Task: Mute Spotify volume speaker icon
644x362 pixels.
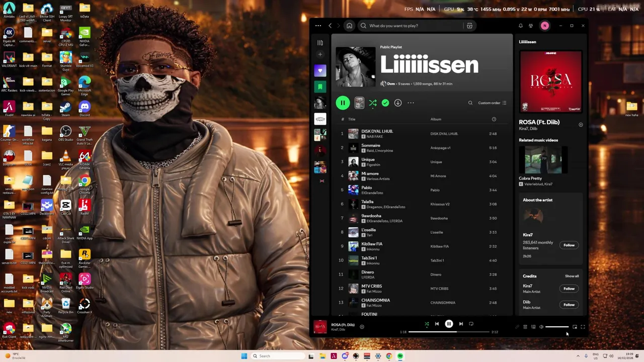Action: tap(541, 327)
